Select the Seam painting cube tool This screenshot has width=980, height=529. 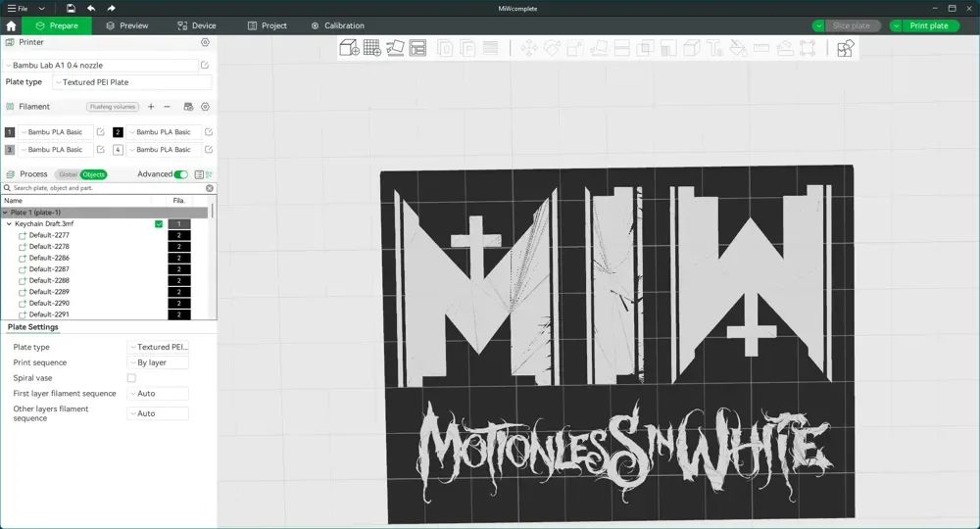tap(691, 48)
